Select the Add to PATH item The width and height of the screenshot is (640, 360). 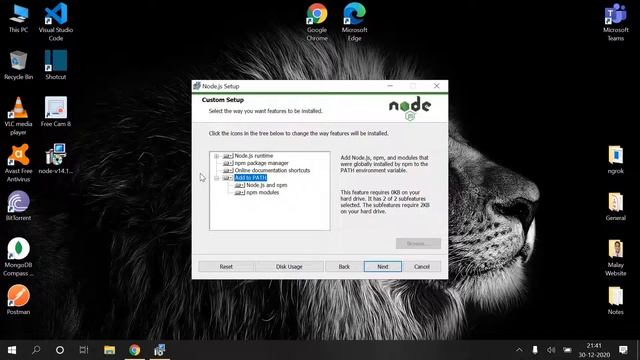pyautogui.click(x=250, y=178)
